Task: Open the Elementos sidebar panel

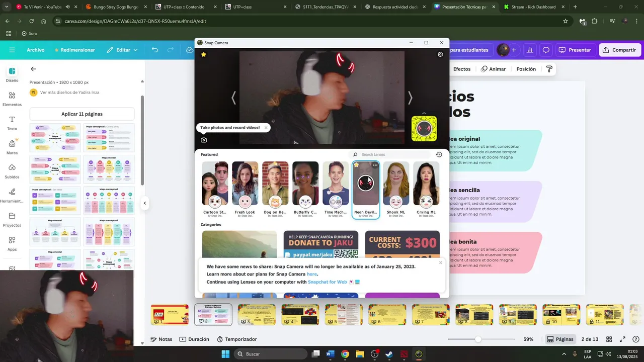Action: click(x=12, y=99)
